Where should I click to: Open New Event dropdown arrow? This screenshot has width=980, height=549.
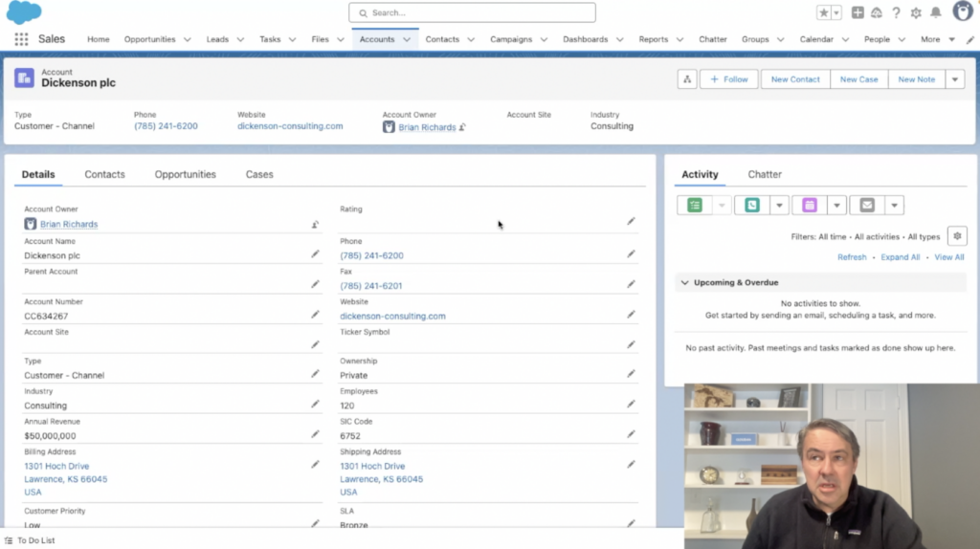tap(836, 206)
